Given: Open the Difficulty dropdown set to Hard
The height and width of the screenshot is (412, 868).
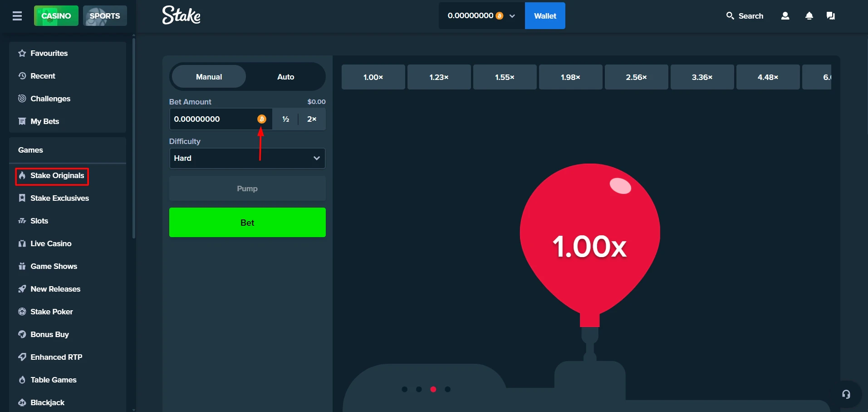Looking at the screenshot, I should pos(247,158).
